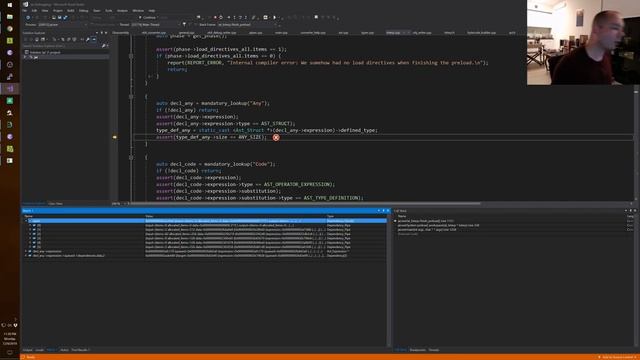Click the Solution Explorer properties wrench icon

pos(88,40)
